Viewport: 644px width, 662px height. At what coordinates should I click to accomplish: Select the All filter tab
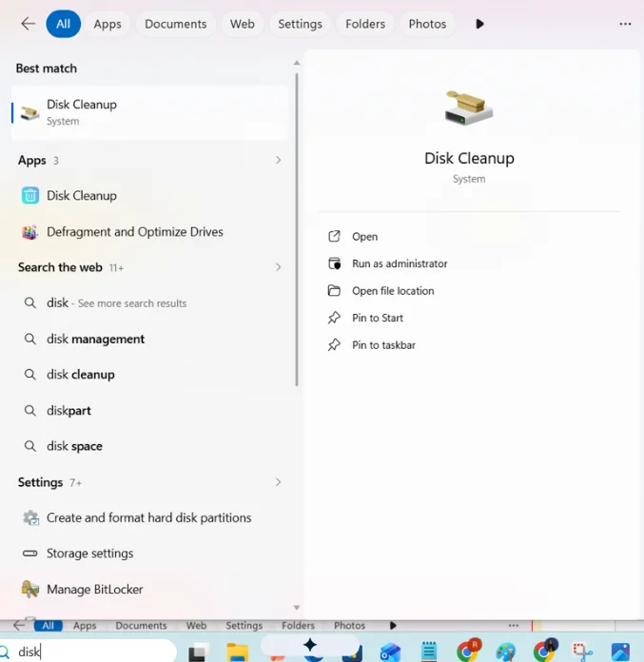(x=63, y=24)
